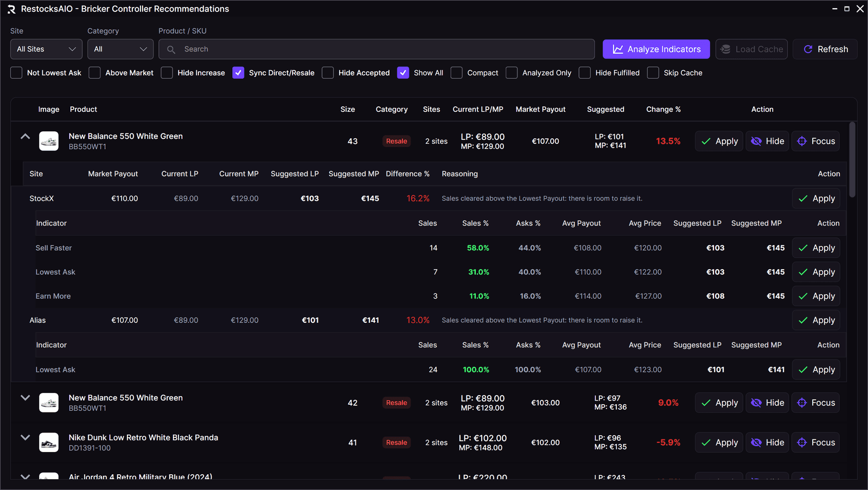This screenshot has height=490, width=868.
Task: Click the New Balance size 43 thumbnail
Action: (x=49, y=141)
